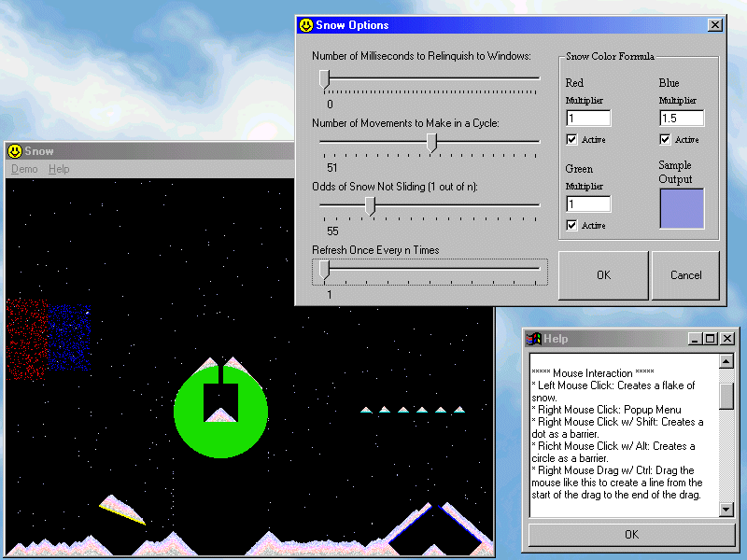Minimize the Help window
Screen dimensions: 747x560
pos(696,339)
